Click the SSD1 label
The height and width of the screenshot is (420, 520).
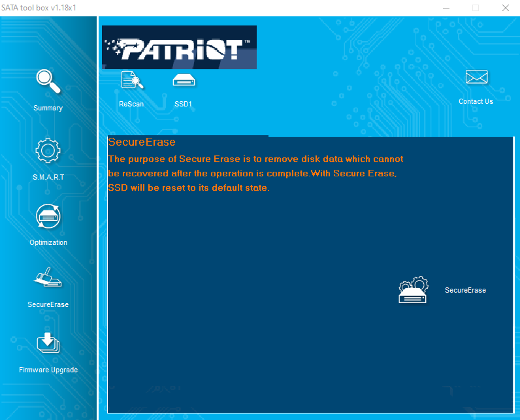point(183,104)
